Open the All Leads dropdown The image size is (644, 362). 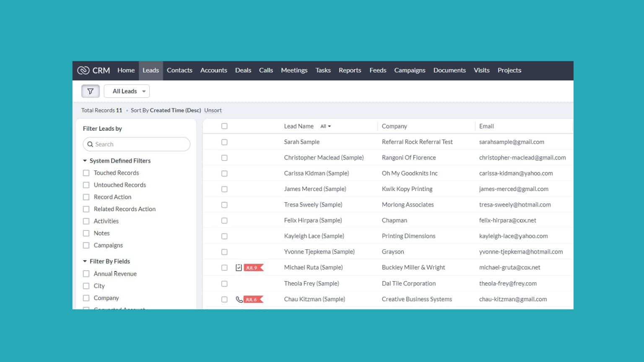coord(127,91)
